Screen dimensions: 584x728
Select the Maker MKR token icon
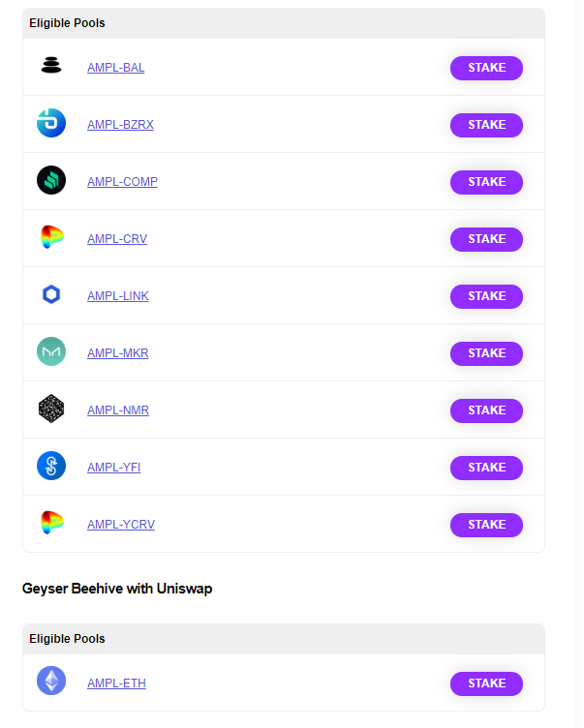click(51, 351)
